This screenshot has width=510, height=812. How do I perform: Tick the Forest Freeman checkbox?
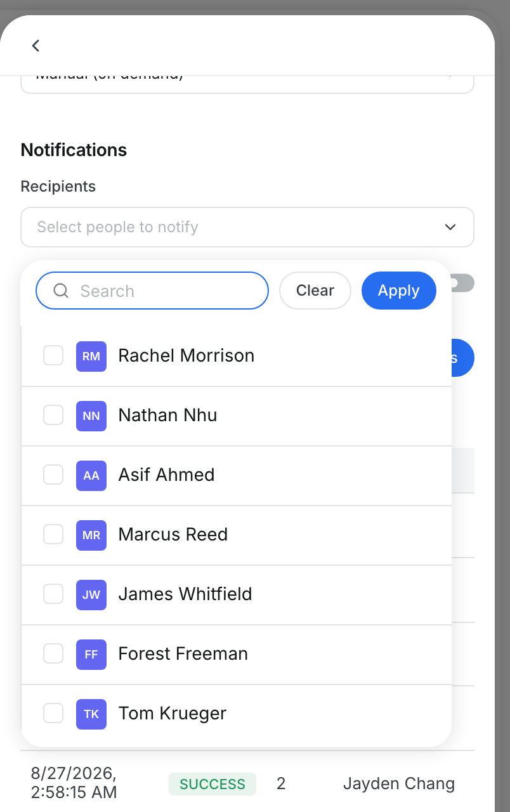[x=53, y=653]
